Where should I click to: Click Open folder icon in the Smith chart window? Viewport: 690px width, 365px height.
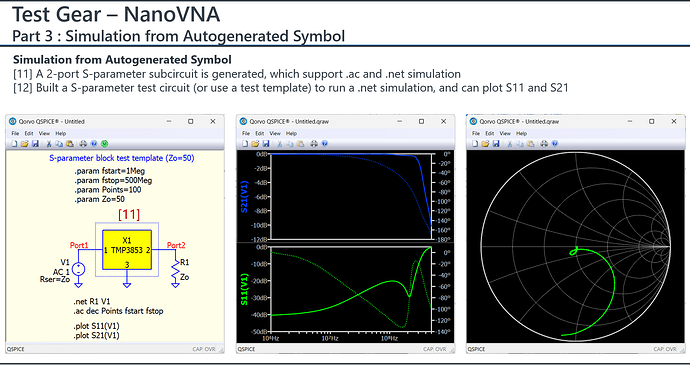(485, 144)
